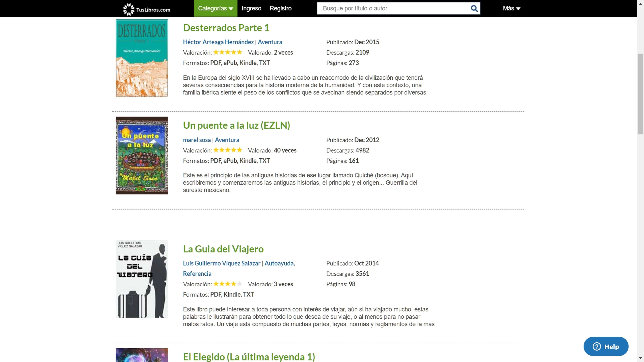Click star rating of Un puente a la luz
The image size is (644, 362).
point(228,150)
